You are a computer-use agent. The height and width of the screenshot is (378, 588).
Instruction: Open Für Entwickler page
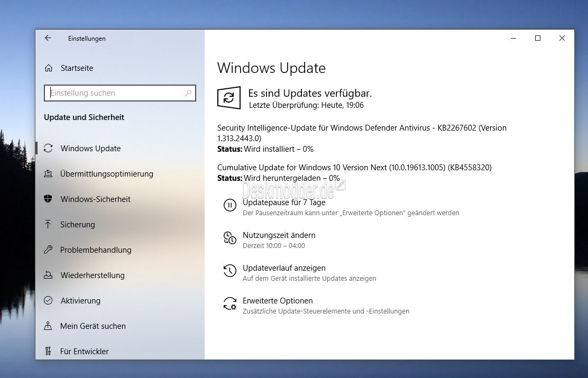click(x=85, y=351)
